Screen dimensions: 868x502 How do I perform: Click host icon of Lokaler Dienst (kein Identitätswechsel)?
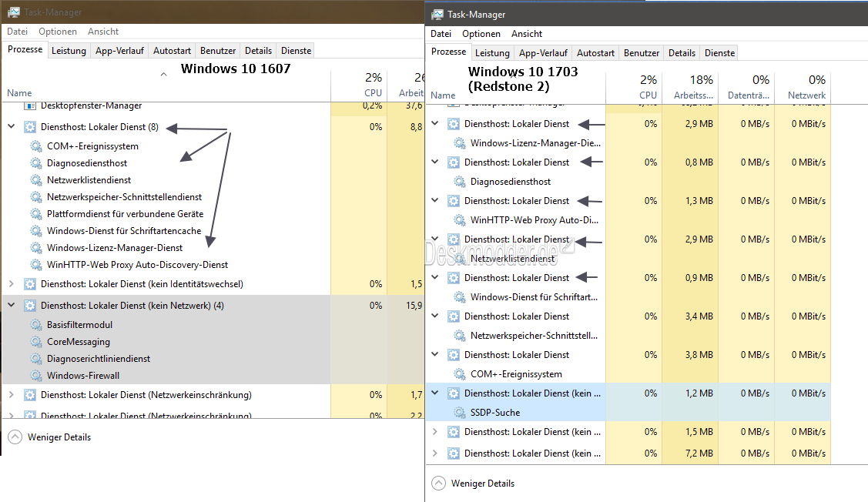[30, 284]
